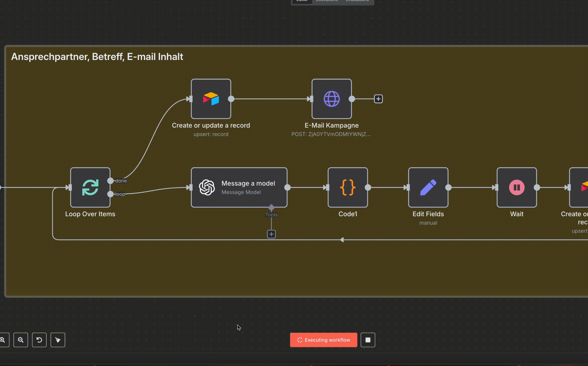Viewport: 588px width, 366px height.
Task: Click the zoom in magnifier button
Action: [x=3, y=340]
